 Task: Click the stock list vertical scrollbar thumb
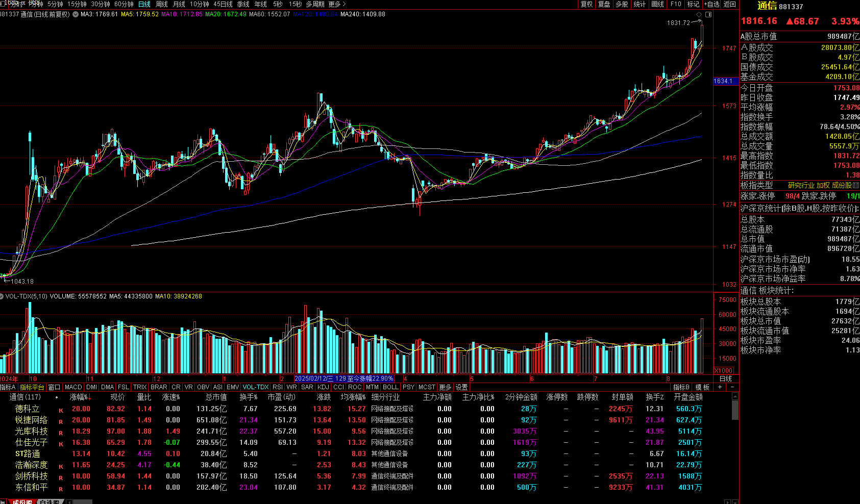pos(735,410)
